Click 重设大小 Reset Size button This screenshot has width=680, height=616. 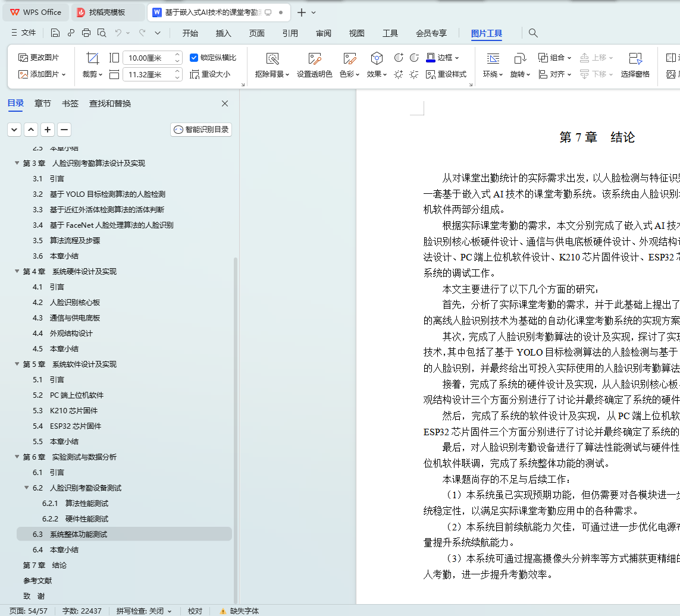211,74
